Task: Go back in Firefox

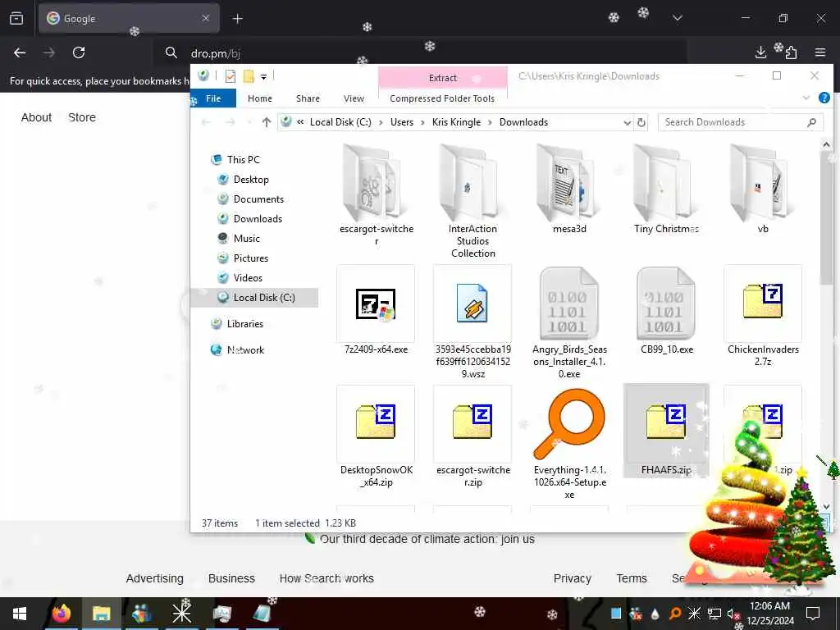Action: [x=20, y=52]
